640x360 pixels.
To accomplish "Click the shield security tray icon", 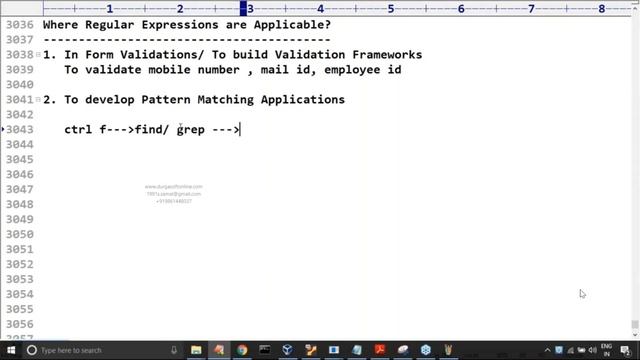I will pos(559,350).
